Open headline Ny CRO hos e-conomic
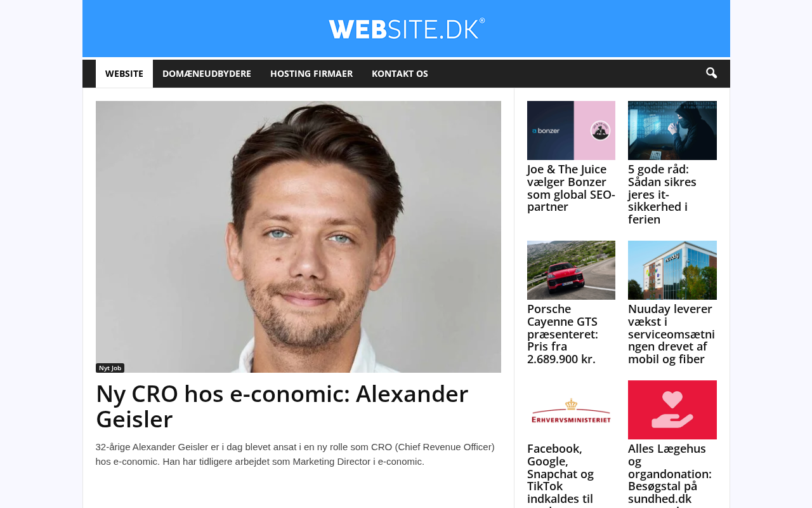This screenshot has width=812, height=508. click(282, 406)
